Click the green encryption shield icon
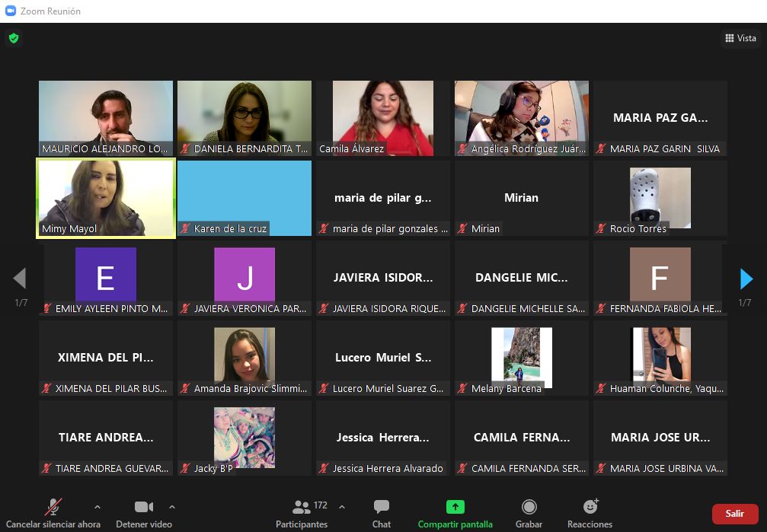 (x=14, y=38)
